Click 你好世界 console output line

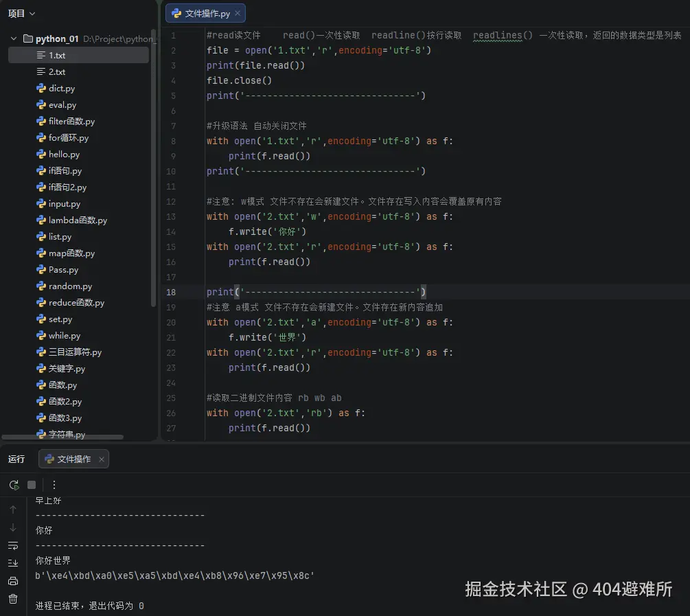(x=53, y=560)
